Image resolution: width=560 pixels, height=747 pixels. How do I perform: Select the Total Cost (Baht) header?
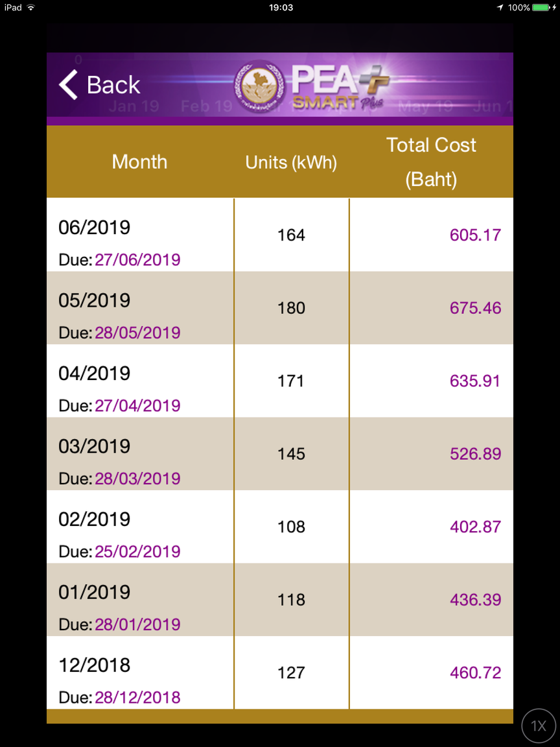(432, 162)
